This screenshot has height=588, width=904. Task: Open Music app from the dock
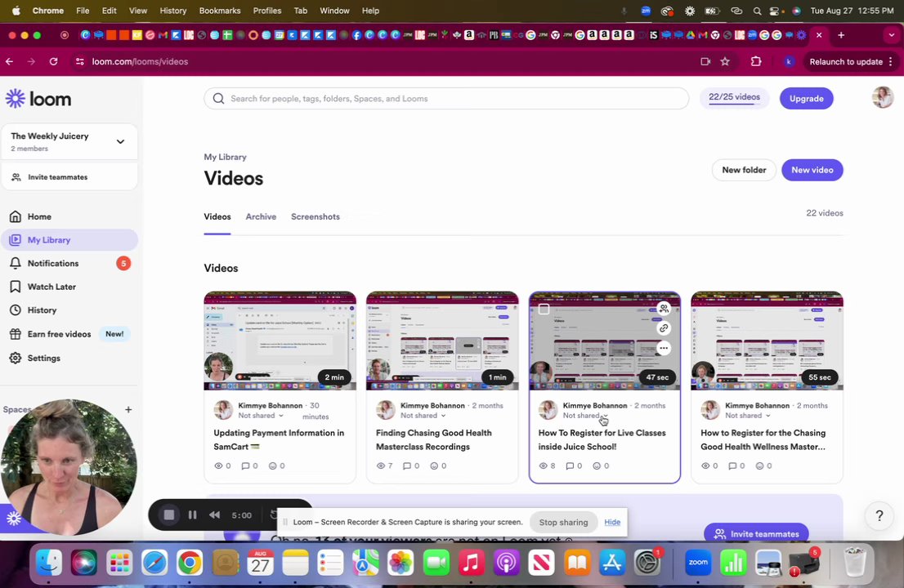coord(471,562)
